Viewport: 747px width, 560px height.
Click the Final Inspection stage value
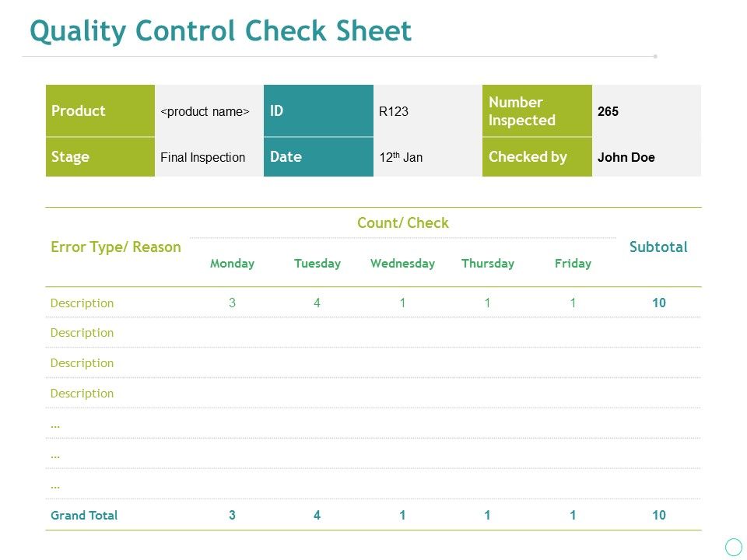tap(202, 158)
